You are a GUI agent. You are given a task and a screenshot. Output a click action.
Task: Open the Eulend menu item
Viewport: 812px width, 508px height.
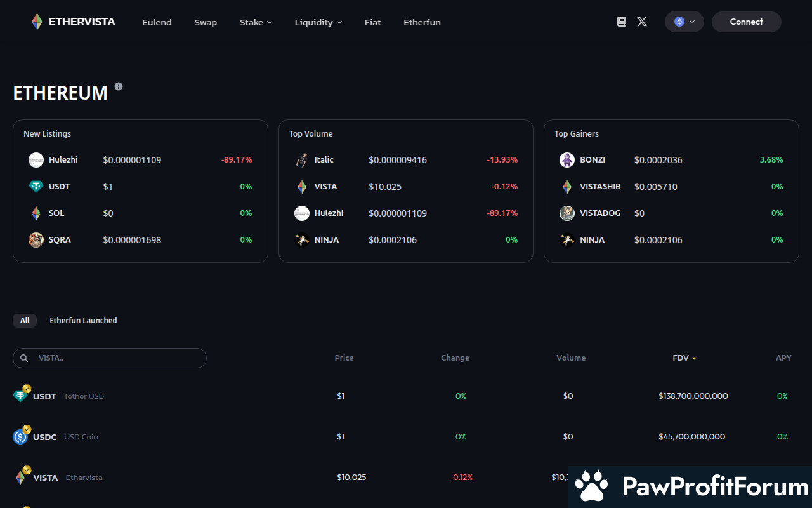[157, 22]
